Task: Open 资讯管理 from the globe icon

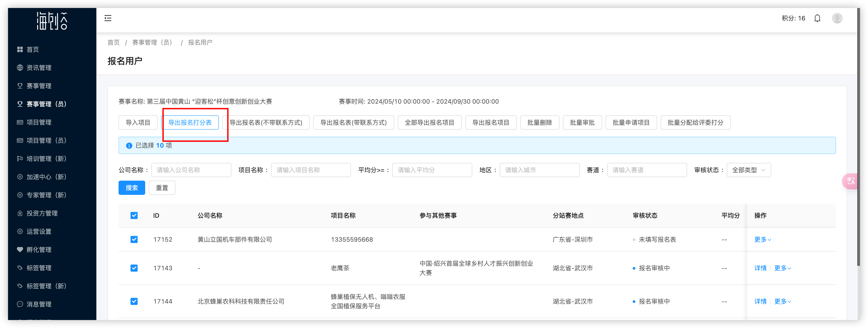Action: click(20, 68)
